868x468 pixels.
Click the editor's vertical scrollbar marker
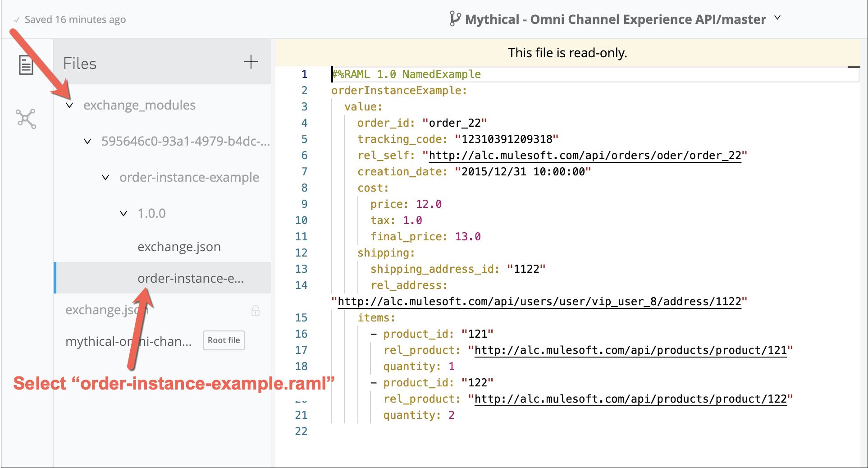coord(854,68)
